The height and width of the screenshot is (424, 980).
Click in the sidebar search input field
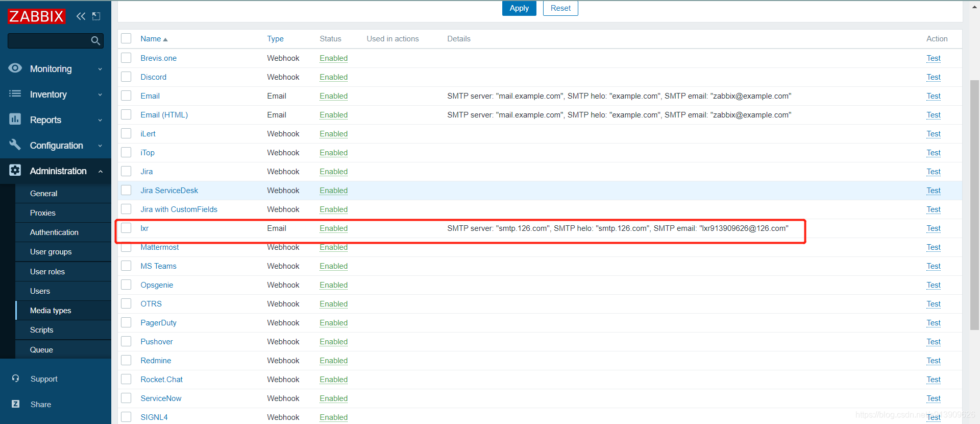click(x=49, y=41)
